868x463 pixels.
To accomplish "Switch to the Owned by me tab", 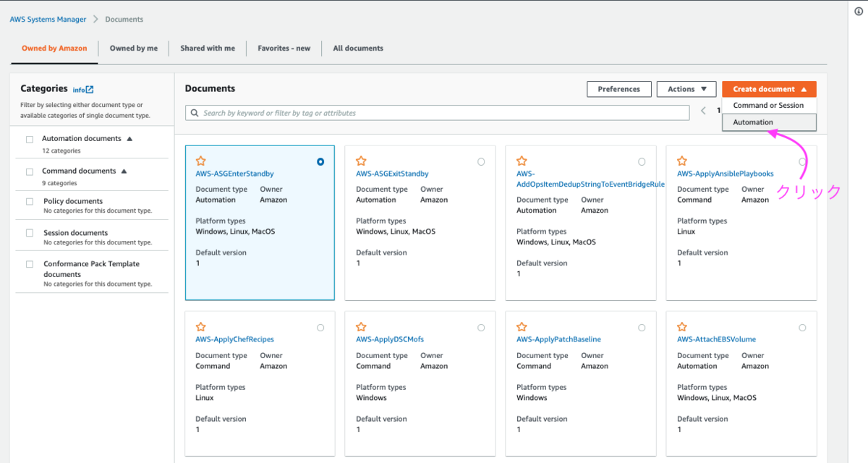I will click(134, 48).
